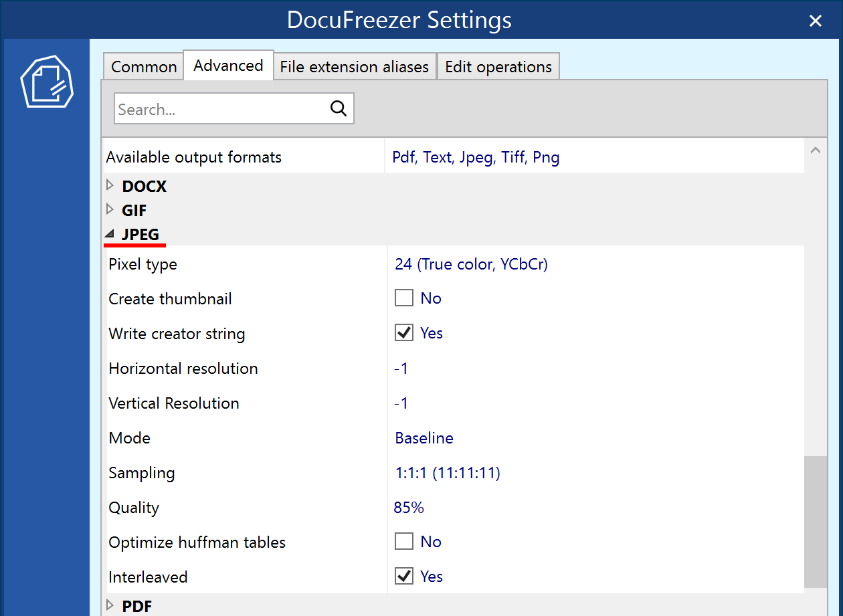Switch to the Common tab

click(144, 67)
